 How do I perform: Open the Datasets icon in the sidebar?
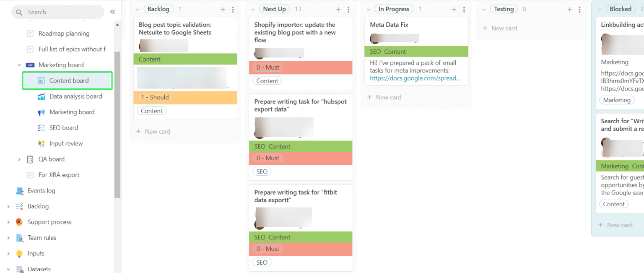pyautogui.click(x=19, y=269)
